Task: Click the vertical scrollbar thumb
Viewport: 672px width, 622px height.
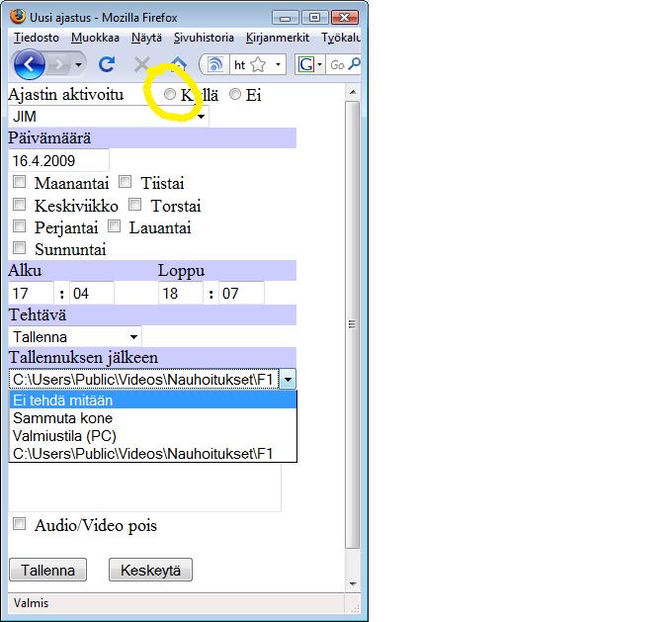Action: tap(352, 324)
